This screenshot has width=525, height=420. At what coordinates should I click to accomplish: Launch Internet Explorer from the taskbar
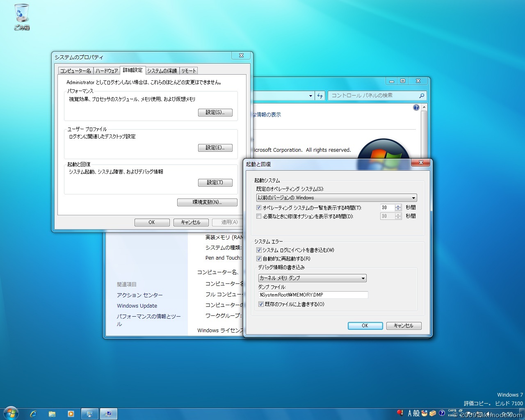click(33, 414)
